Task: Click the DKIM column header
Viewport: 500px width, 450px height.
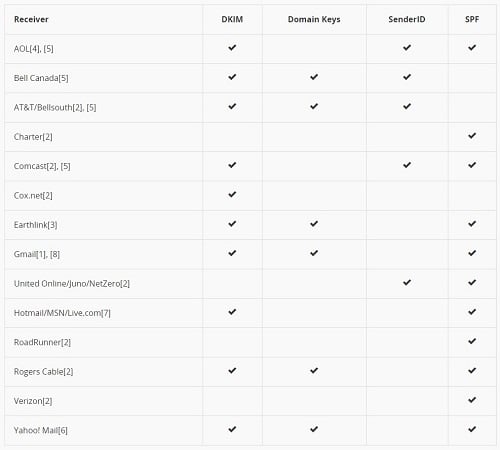Action: 232,19
